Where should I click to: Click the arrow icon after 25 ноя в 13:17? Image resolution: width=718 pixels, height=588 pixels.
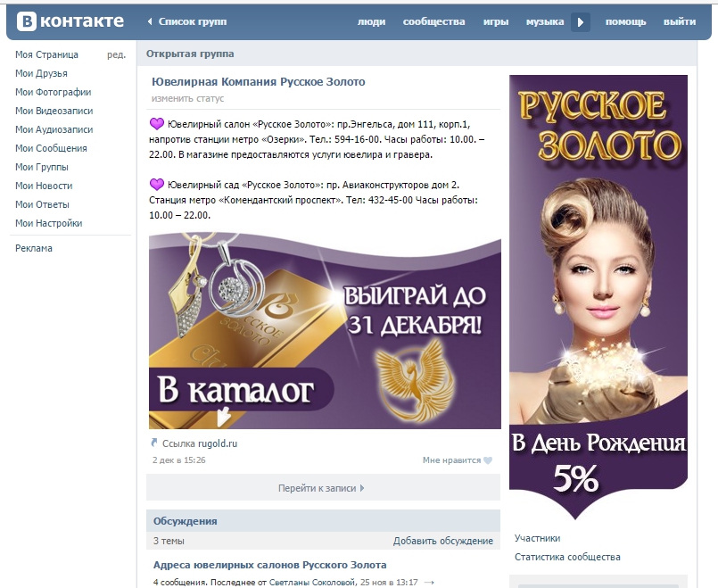429,582
